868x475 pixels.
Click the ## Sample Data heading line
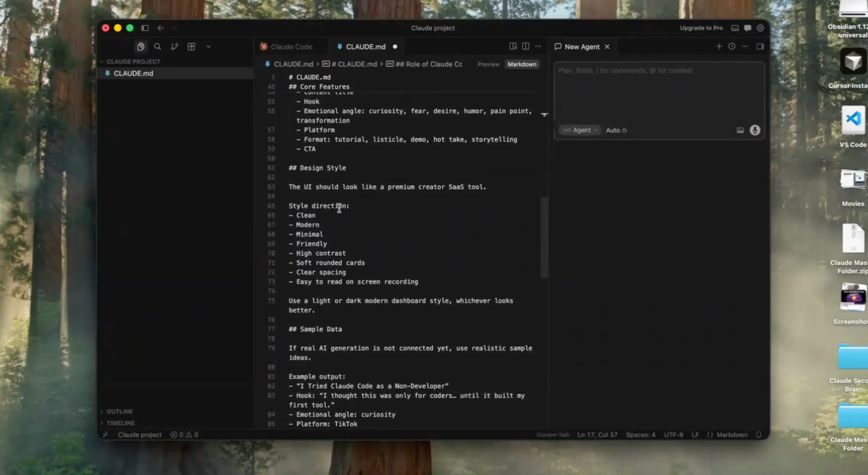click(315, 329)
